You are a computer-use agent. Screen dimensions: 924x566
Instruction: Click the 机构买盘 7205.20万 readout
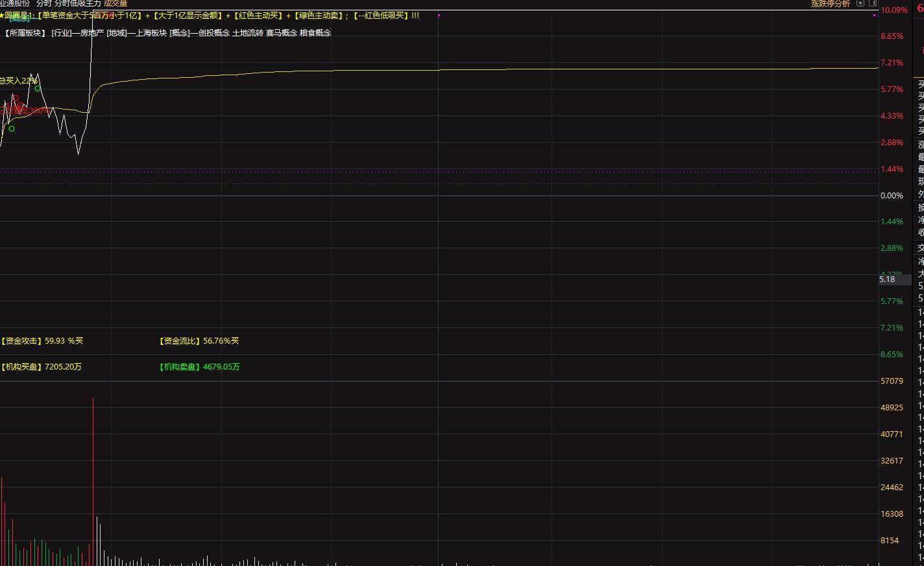point(42,367)
